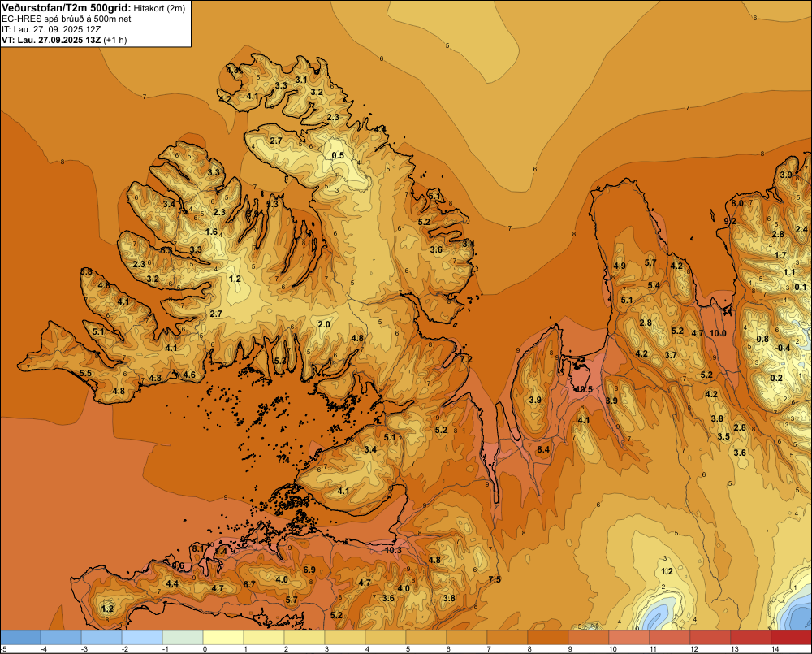Click the 4.9 temperature value
This screenshot has width=812, height=654.
[x=620, y=266]
